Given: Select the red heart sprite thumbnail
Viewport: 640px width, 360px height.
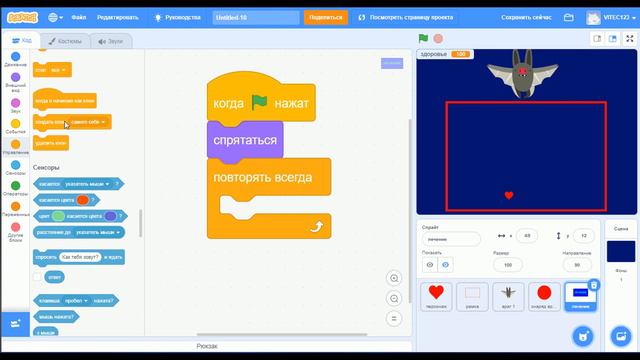Looking at the screenshot, I should [x=436, y=297].
